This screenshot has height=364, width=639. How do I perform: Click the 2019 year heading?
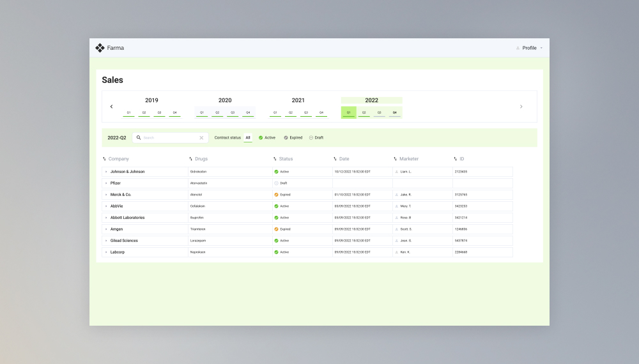pos(151,100)
